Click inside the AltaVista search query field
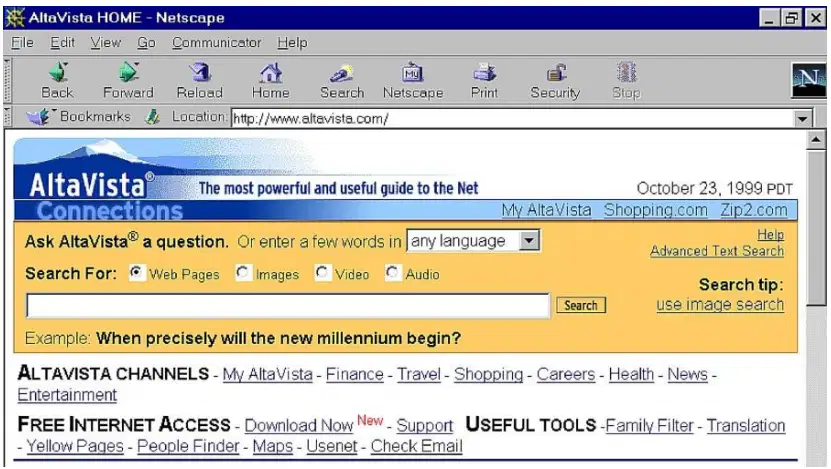This screenshot has height=469, width=831. pos(288,306)
